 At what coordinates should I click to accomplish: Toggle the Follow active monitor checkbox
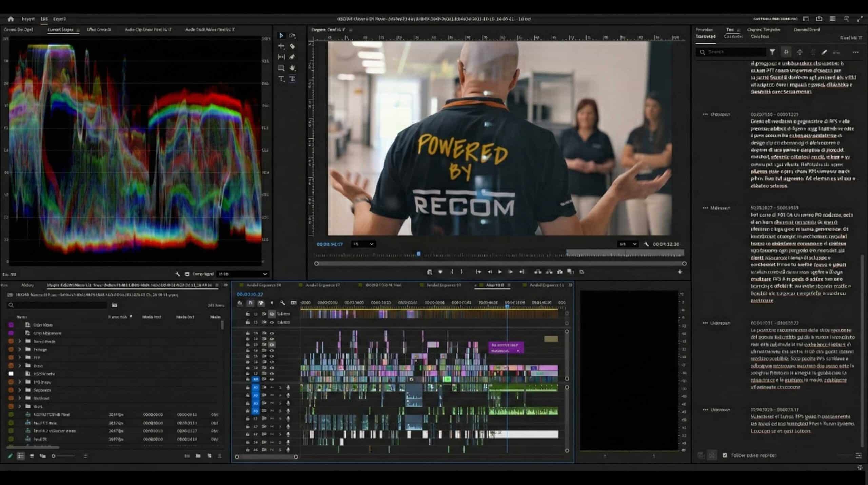point(725,455)
